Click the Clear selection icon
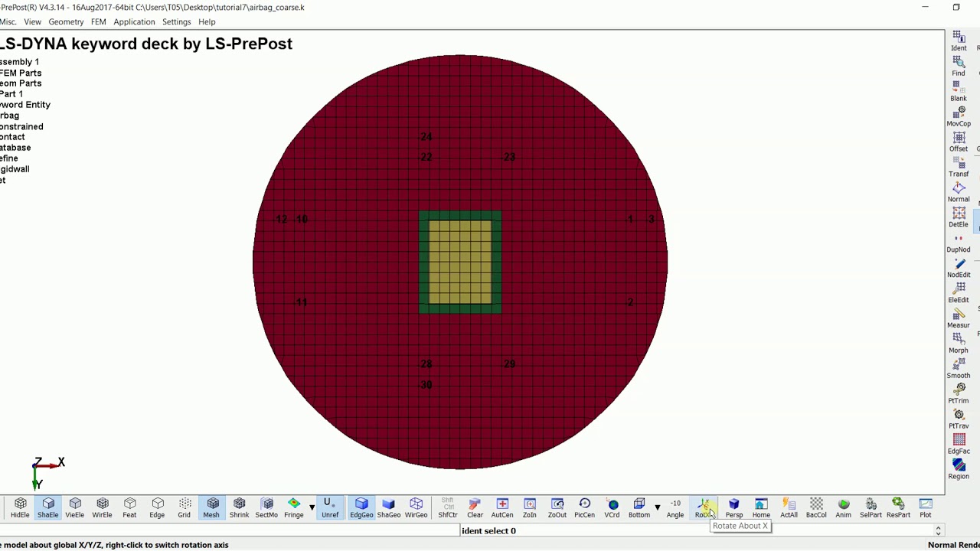 475,507
